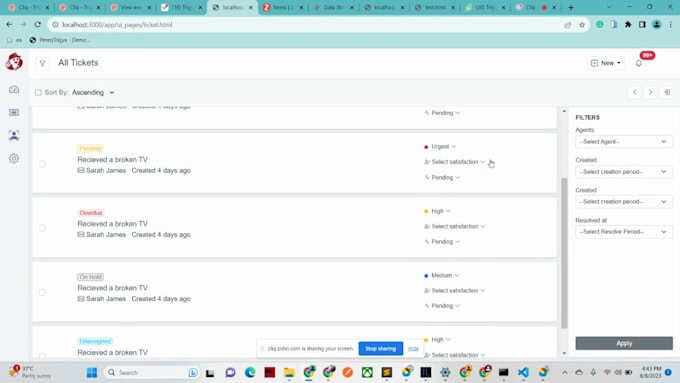The image size is (680, 383).
Task: Open the dashboard icon in left sidebar
Action: point(14,90)
